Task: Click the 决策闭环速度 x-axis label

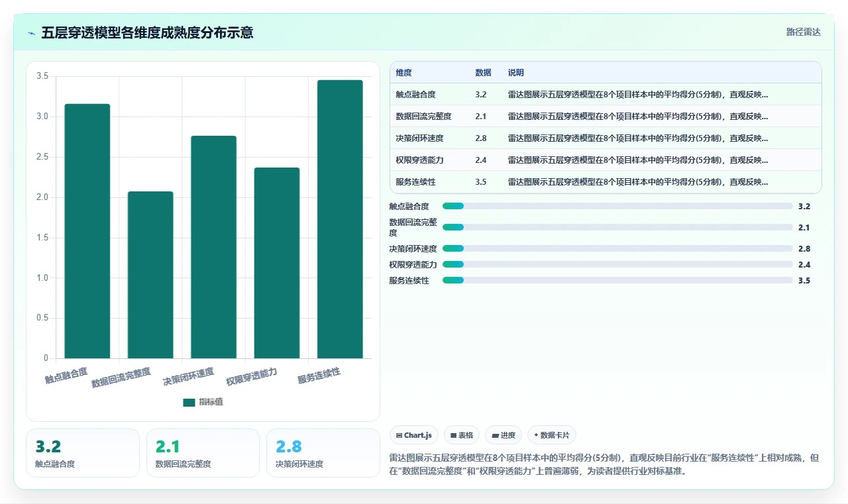Action: click(x=189, y=377)
